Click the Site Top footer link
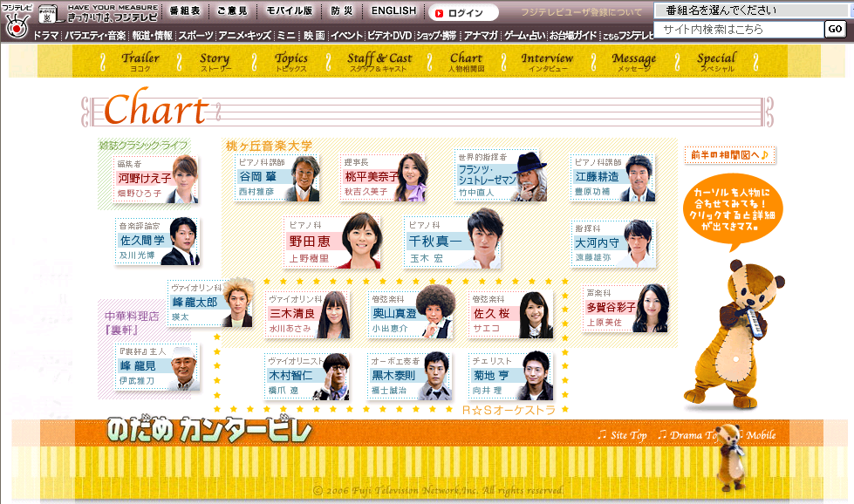Viewport: 854px width, 504px height. (x=622, y=435)
